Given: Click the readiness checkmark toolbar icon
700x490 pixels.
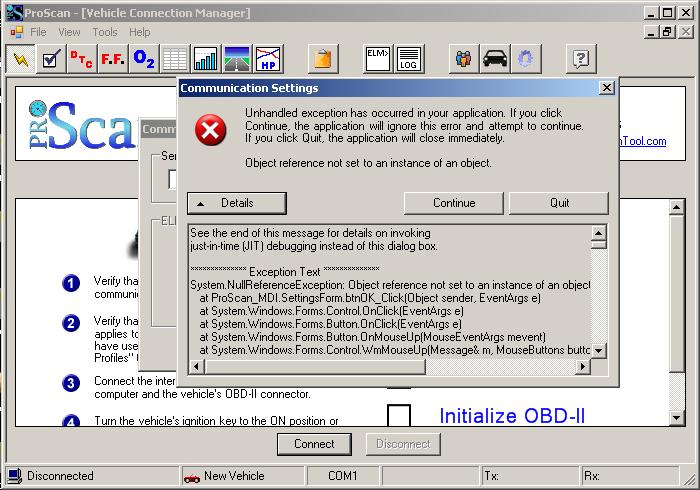Looking at the screenshot, I should point(51,60).
